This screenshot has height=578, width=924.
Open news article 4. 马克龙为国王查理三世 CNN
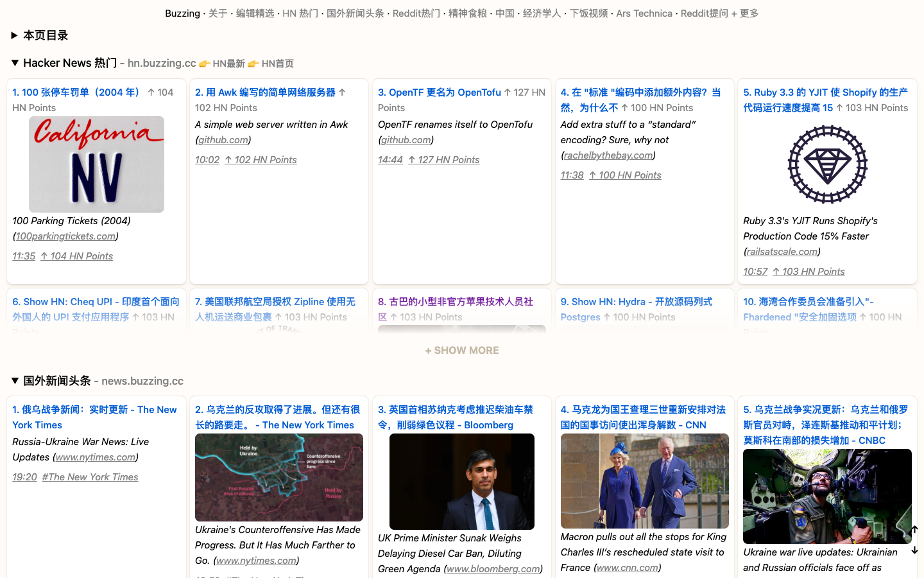(x=643, y=417)
